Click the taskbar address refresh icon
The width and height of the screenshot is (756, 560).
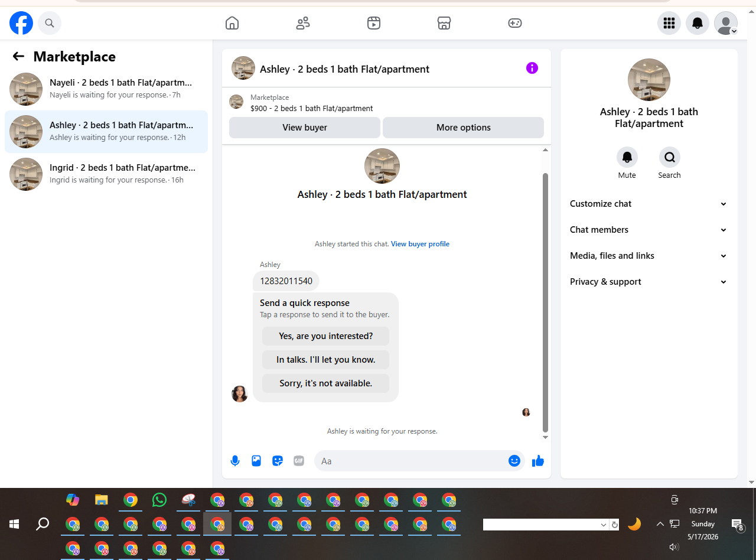coord(615,525)
